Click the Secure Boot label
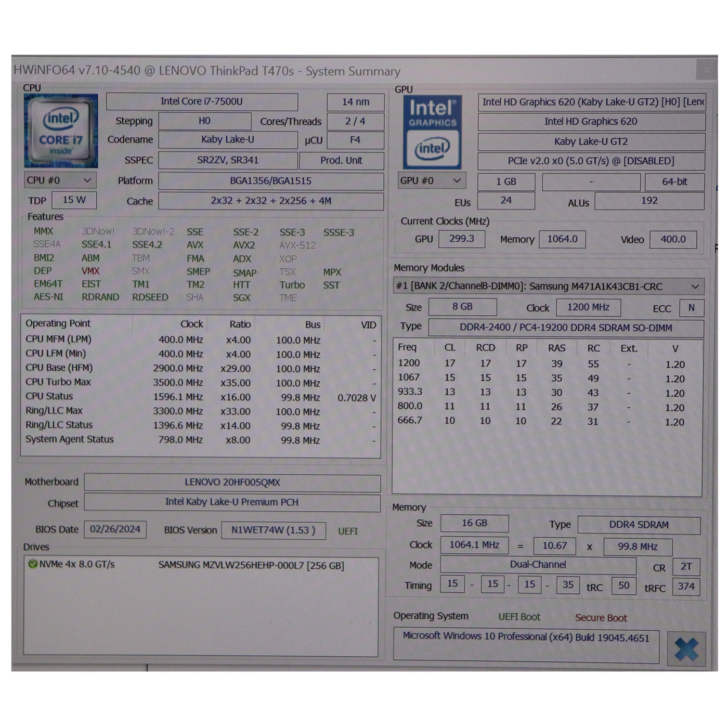Viewport: 728px width, 728px height. (601, 618)
